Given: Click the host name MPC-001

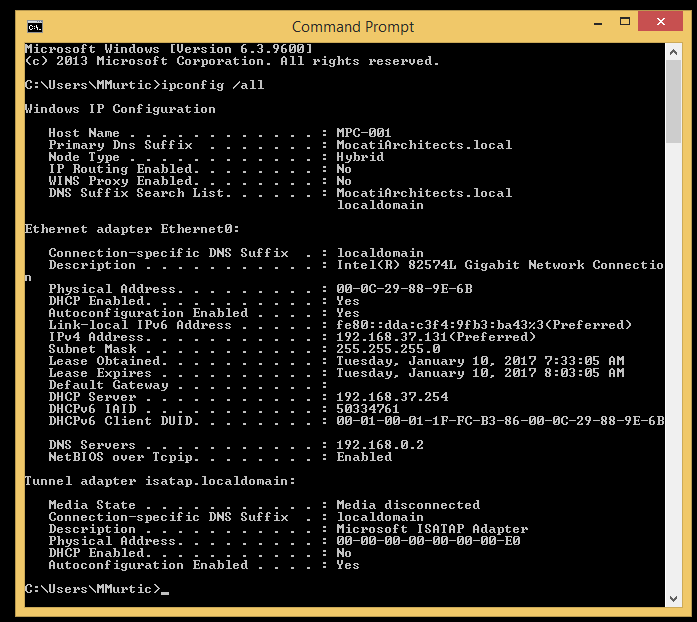Looking at the screenshot, I should pos(364,133).
